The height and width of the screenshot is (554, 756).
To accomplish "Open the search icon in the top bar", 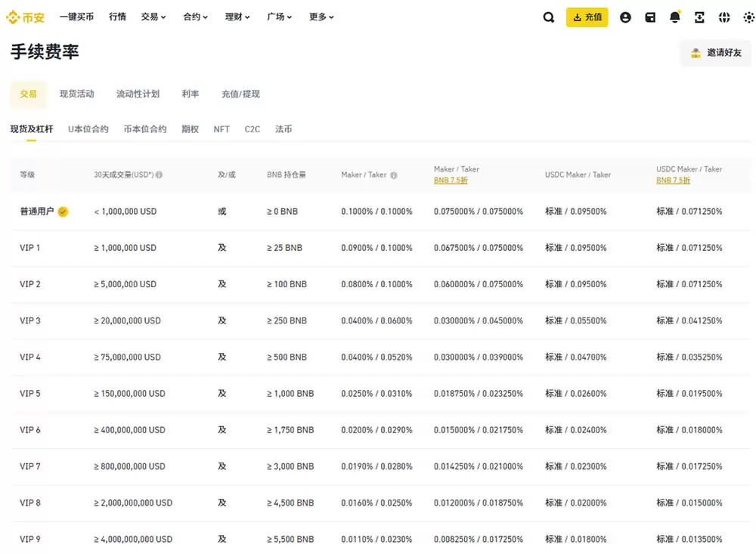I will pyautogui.click(x=549, y=17).
